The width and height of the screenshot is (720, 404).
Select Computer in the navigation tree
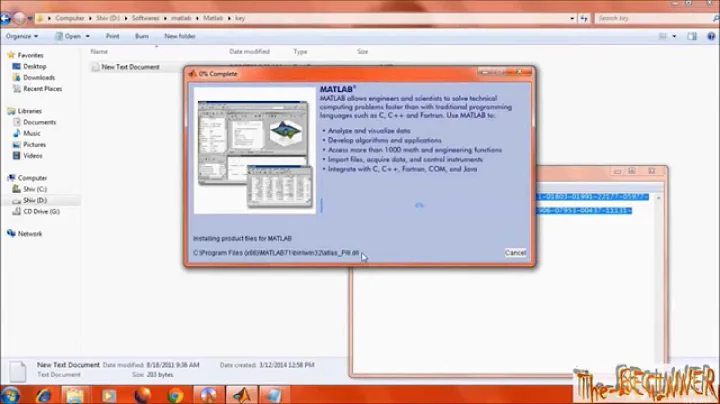(32, 178)
